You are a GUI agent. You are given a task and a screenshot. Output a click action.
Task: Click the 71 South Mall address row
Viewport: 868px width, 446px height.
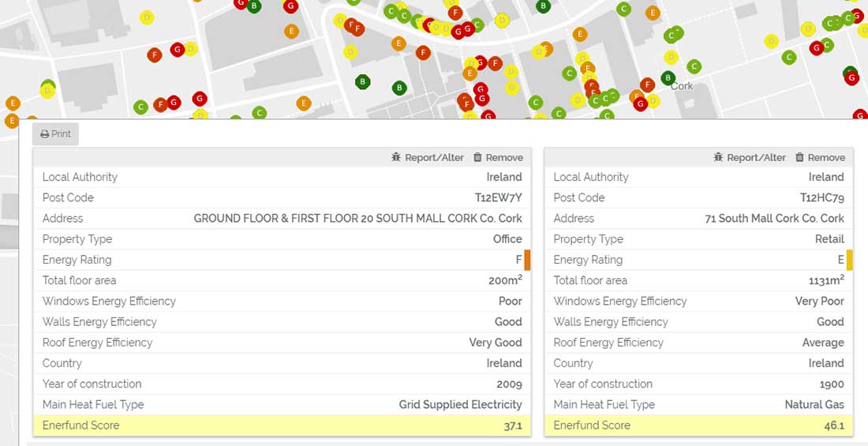coord(698,219)
